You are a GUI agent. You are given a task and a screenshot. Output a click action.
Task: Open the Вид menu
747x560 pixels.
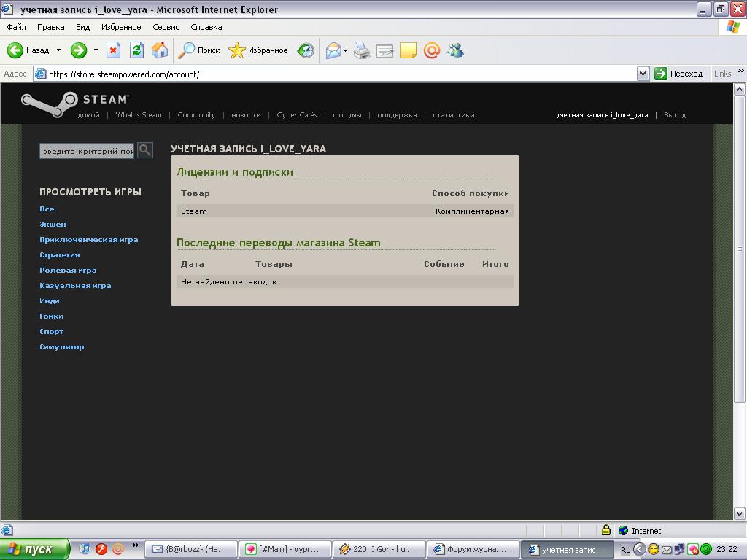pos(82,27)
